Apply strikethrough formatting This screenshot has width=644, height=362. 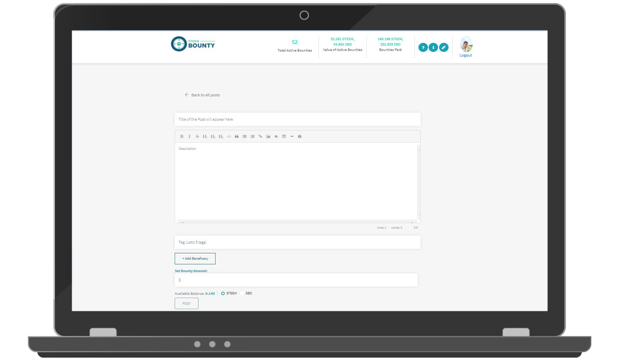pyautogui.click(x=197, y=136)
